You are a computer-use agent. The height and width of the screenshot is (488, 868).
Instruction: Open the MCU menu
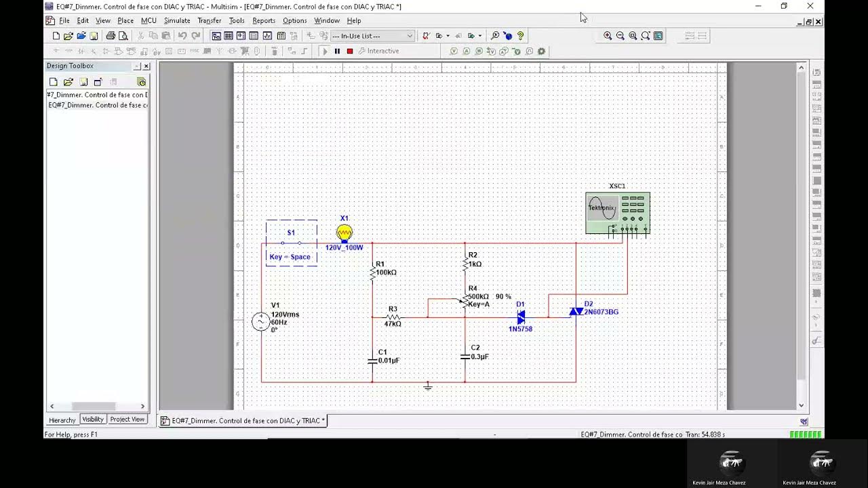149,21
